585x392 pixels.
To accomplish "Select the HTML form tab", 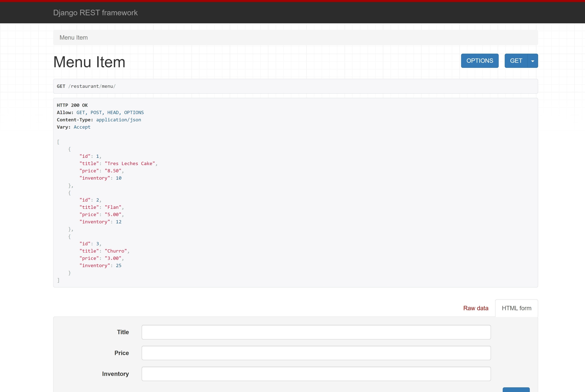I will [516, 308].
